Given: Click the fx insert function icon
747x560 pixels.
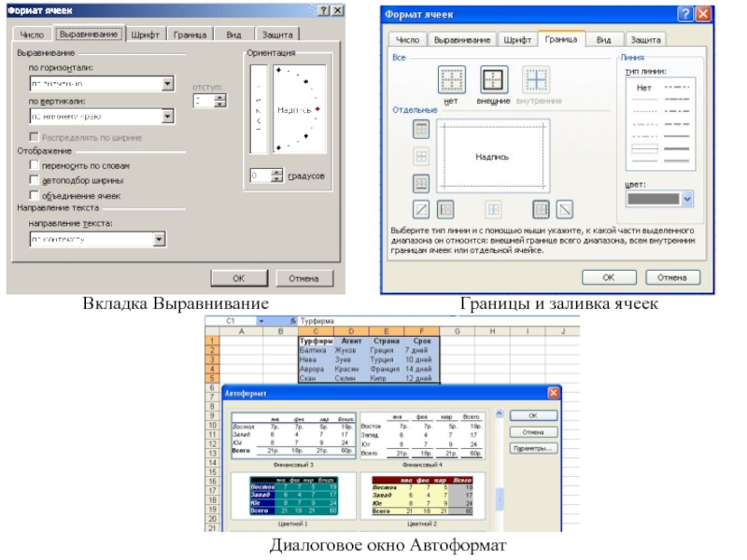Looking at the screenshot, I should click(292, 321).
